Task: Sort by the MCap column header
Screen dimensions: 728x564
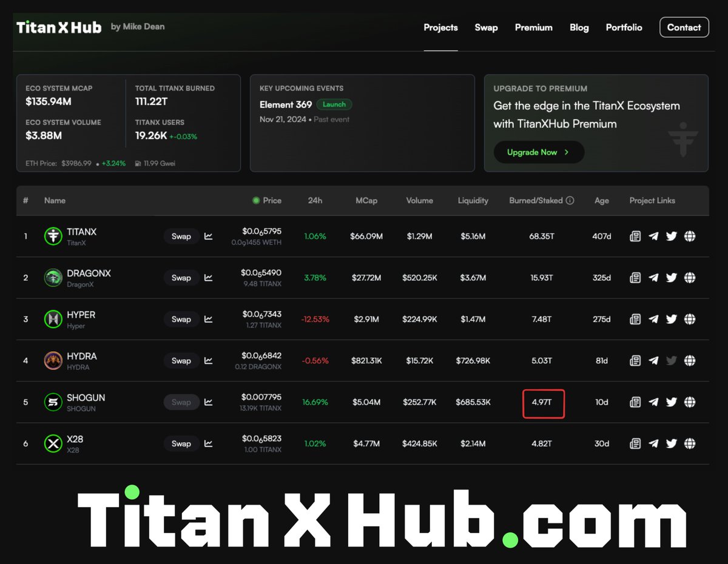Action: [366, 201]
